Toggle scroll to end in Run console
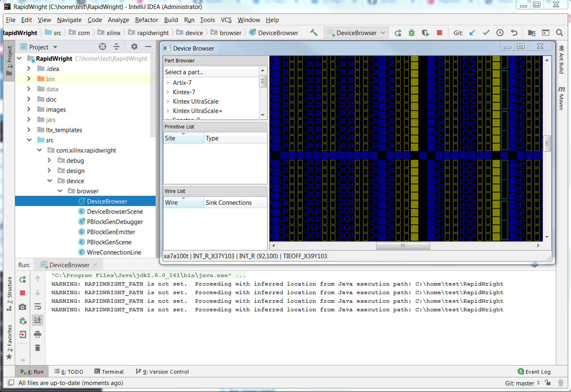571x392 pixels. [x=38, y=320]
